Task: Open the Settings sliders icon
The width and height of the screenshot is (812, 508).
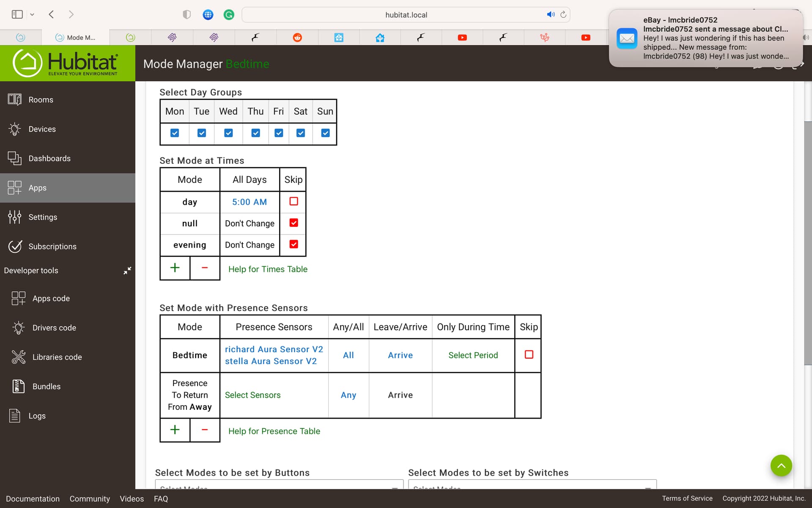Action: coord(14,217)
